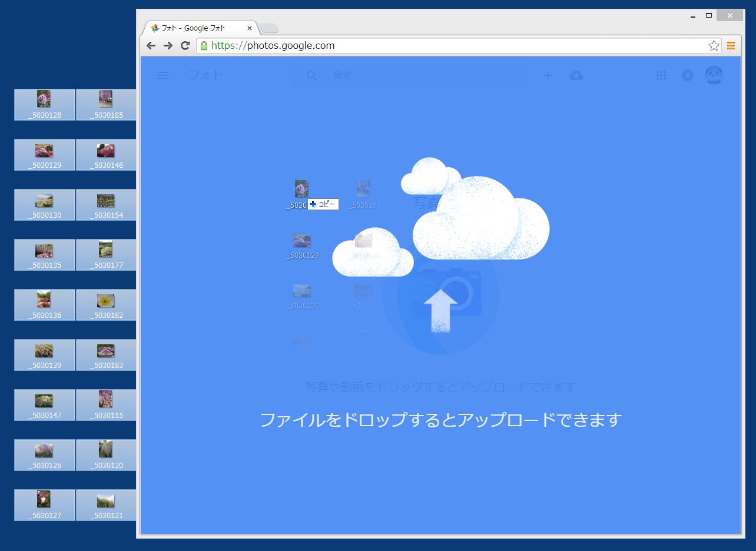The height and width of the screenshot is (551, 756).
Task: Click the plus create icon in Photos
Action: tap(548, 75)
